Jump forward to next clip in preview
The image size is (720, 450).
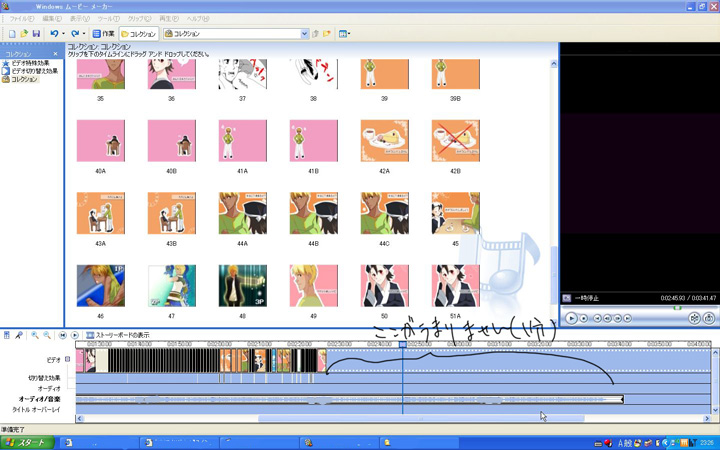tap(627, 318)
